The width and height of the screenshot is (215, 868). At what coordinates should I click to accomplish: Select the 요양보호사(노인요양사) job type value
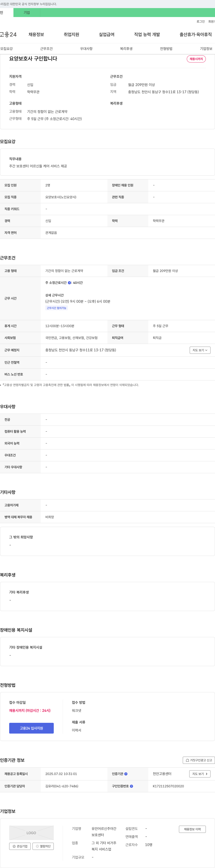point(61,197)
